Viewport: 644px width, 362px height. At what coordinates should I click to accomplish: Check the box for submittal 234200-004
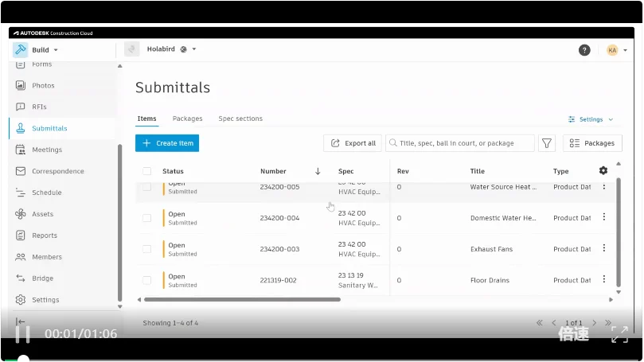click(146, 218)
